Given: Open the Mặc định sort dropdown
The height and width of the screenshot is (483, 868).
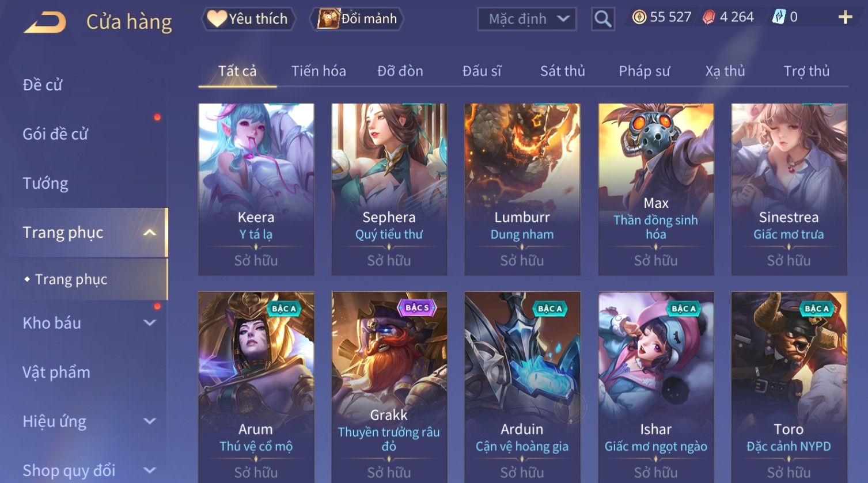Looking at the screenshot, I should (x=527, y=19).
